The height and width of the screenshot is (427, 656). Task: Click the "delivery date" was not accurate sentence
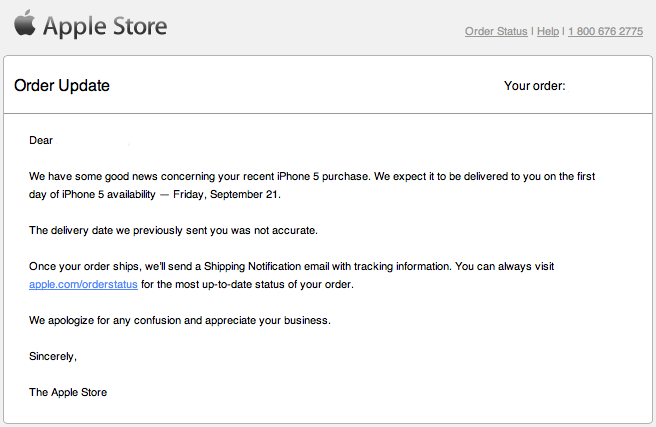click(x=173, y=230)
